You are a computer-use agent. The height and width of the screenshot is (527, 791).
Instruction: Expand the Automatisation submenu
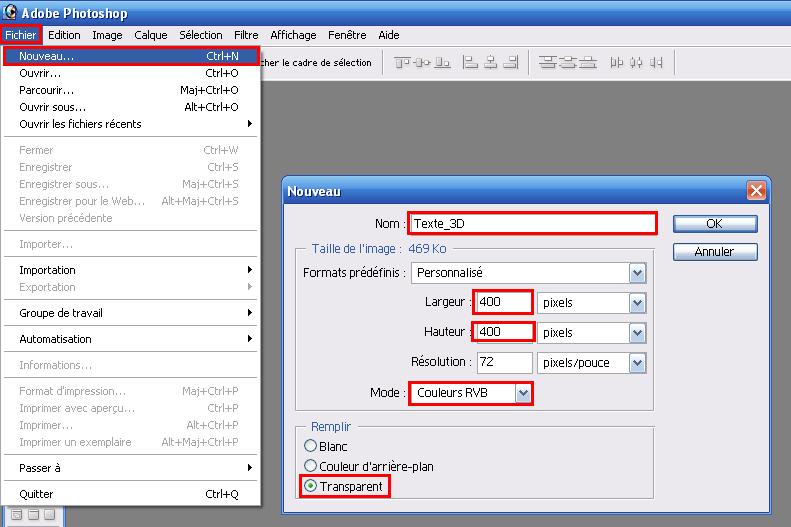coord(131,339)
